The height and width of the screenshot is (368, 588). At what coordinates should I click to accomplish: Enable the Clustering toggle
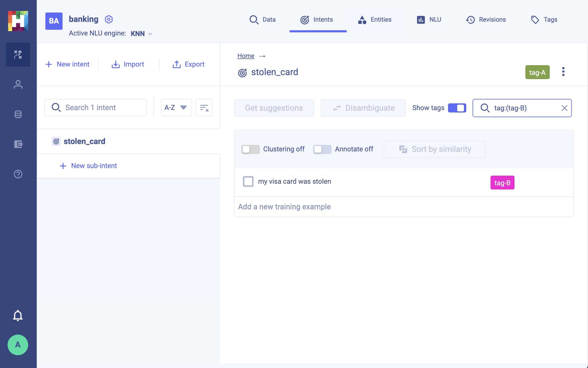pyautogui.click(x=250, y=149)
